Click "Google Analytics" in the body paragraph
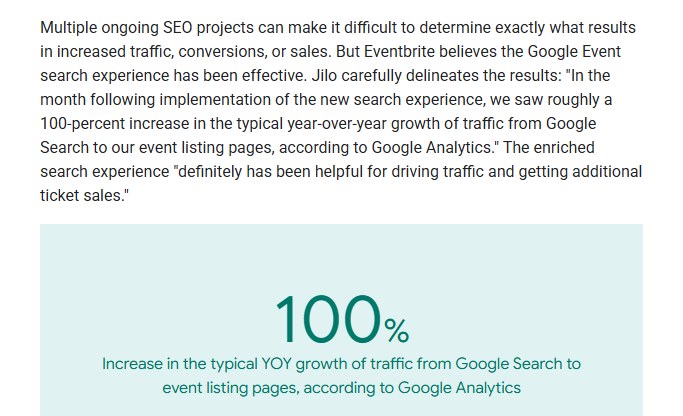Viewport: 683px width, 416px height. click(431, 148)
